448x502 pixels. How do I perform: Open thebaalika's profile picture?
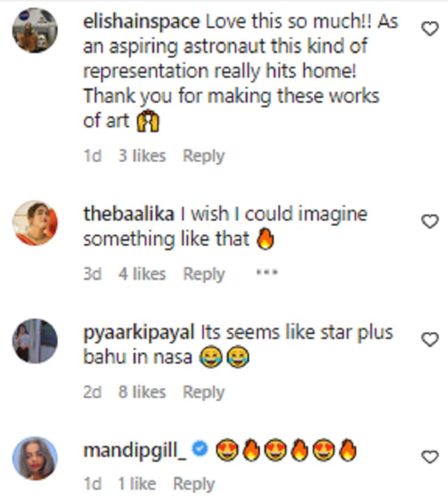(35, 223)
